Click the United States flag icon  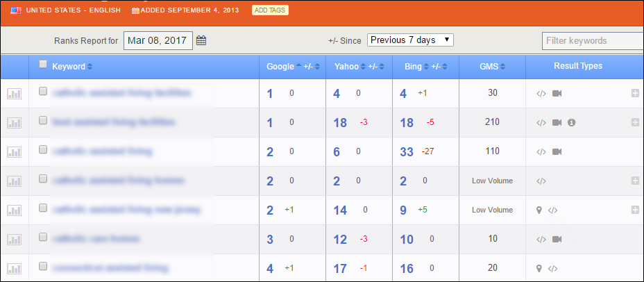pos(16,10)
